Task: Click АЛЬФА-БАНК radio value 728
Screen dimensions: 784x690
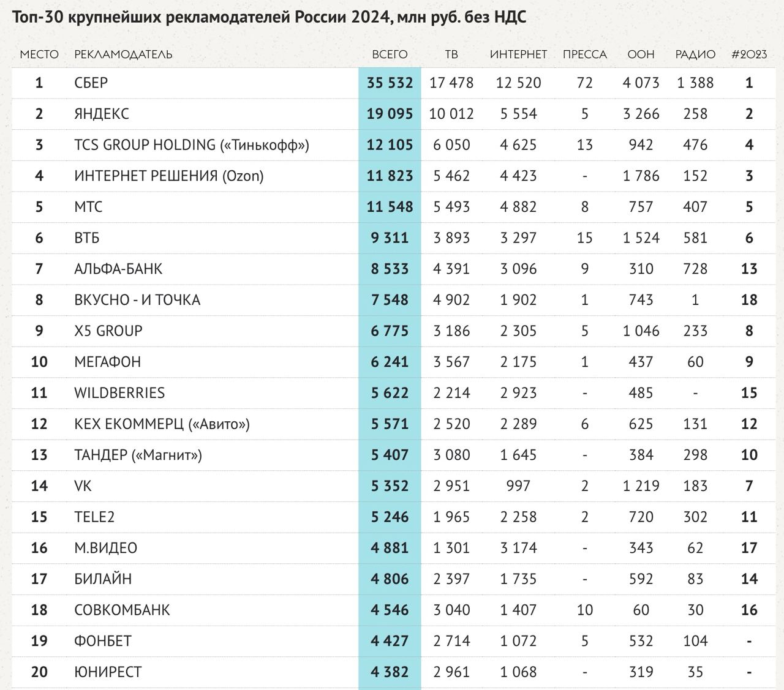Action: click(x=695, y=269)
